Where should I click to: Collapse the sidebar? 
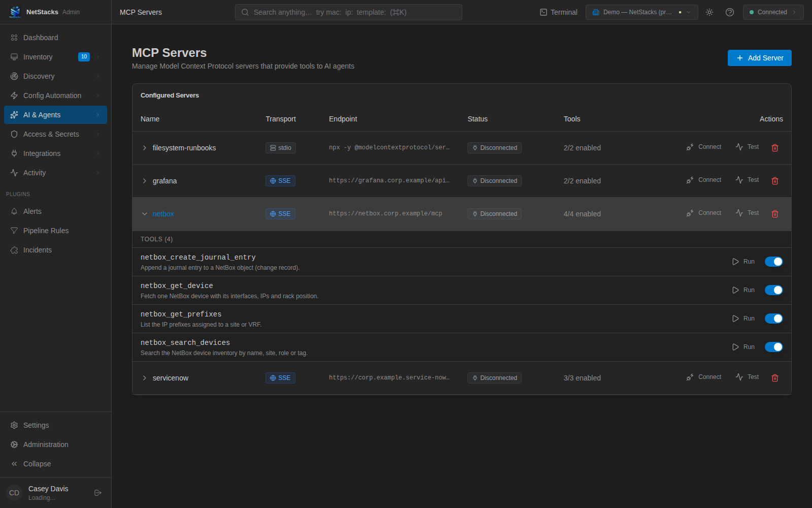pyautogui.click(x=55, y=464)
